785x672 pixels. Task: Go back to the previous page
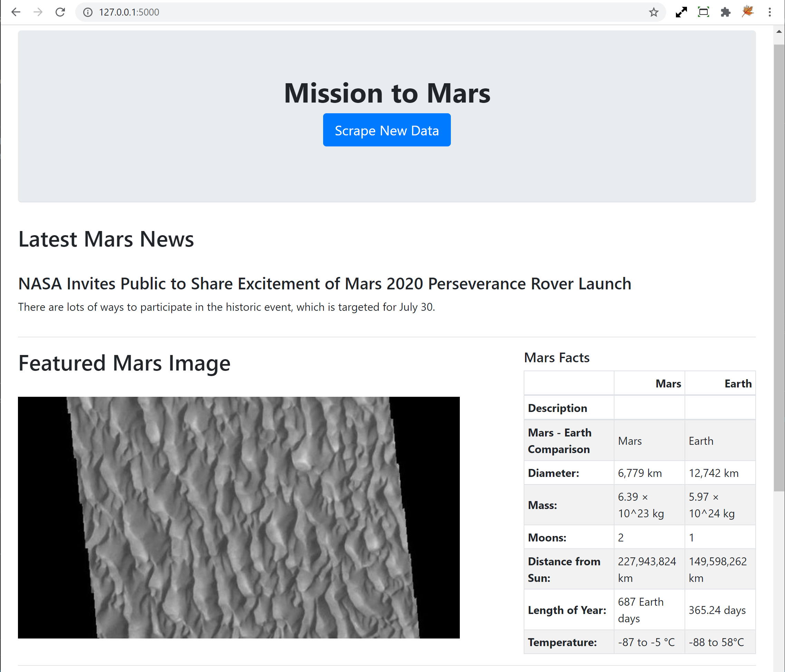point(16,12)
